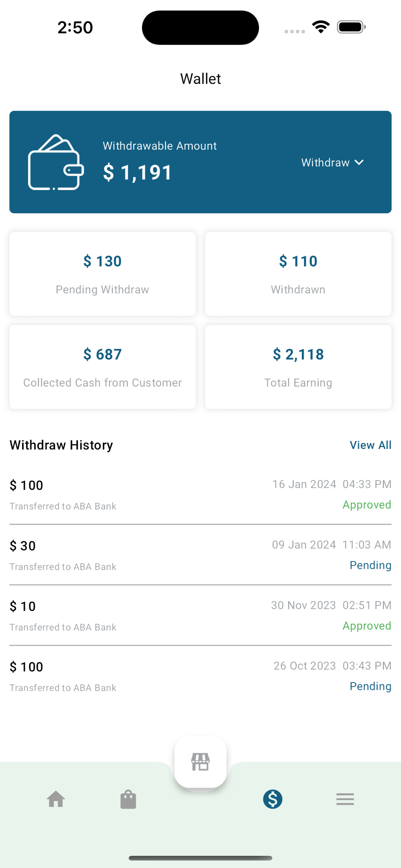
Task: Open the 09 Jan 2024 pending withdrawal
Action: coord(200,555)
